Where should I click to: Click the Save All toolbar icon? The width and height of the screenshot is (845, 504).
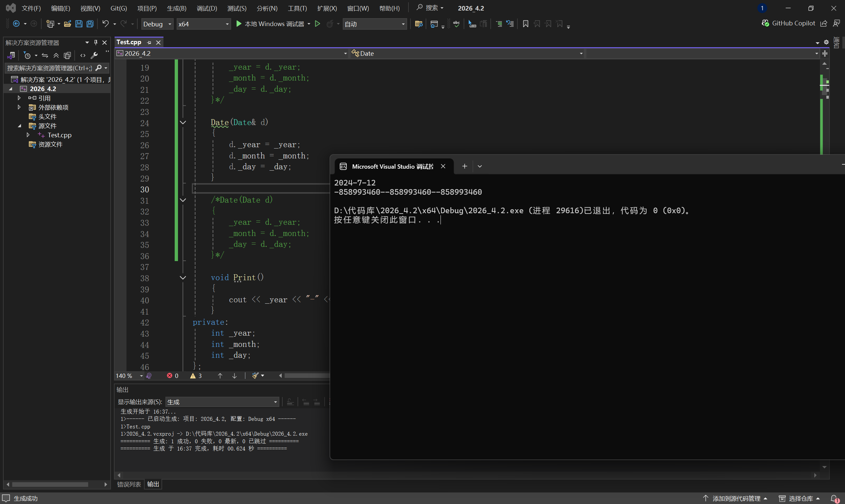[x=90, y=24]
